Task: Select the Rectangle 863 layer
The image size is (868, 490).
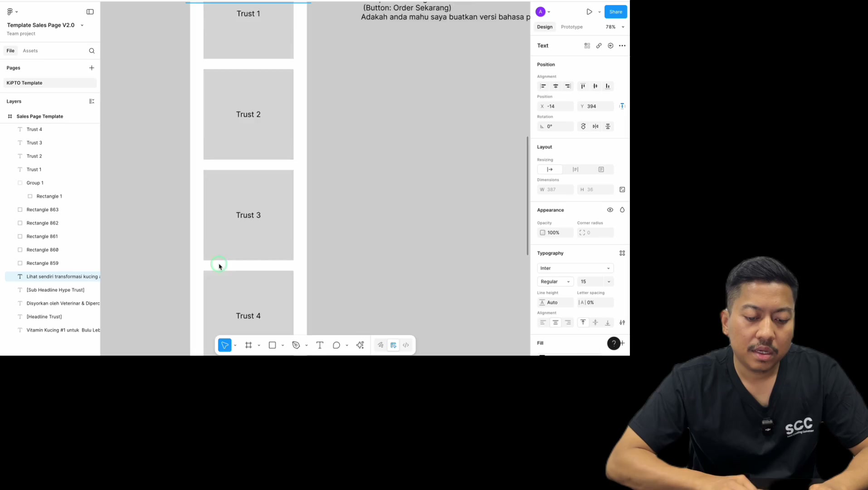Action: (43, 210)
